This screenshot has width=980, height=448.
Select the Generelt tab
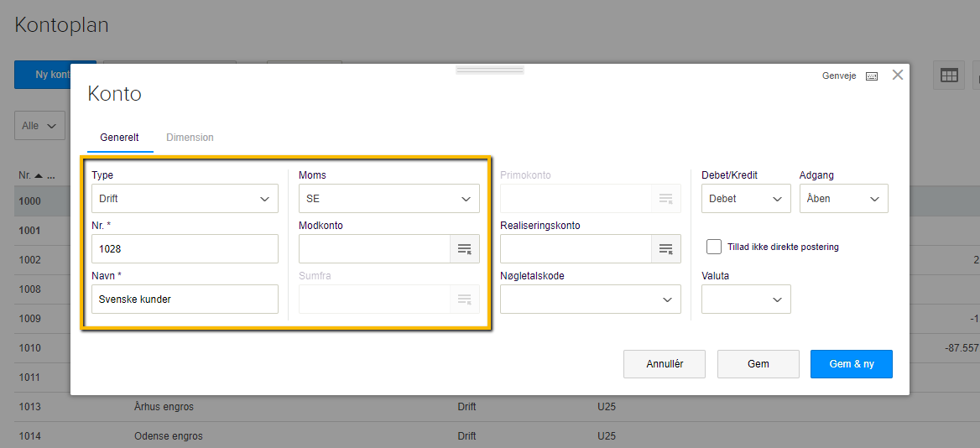[119, 138]
